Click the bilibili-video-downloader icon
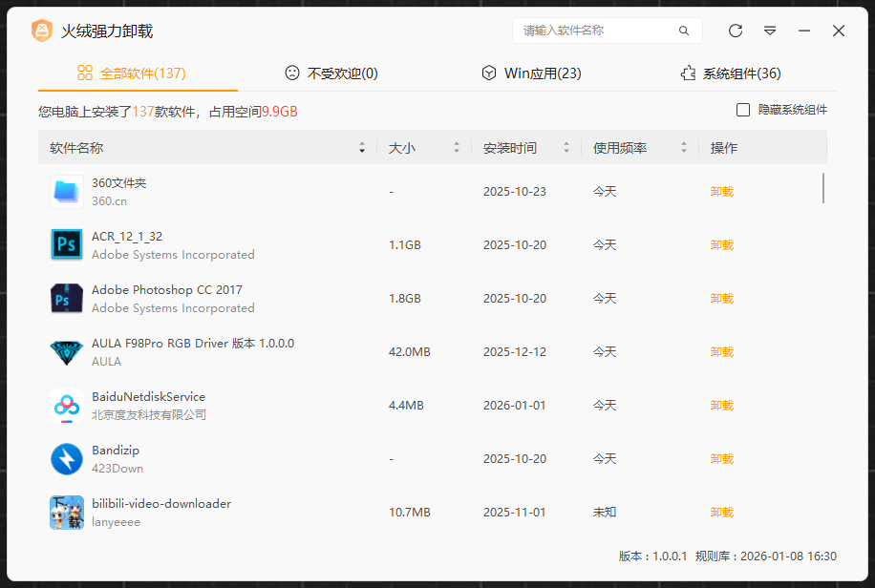This screenshot has height=588, width=875. (x=66, y=512)
